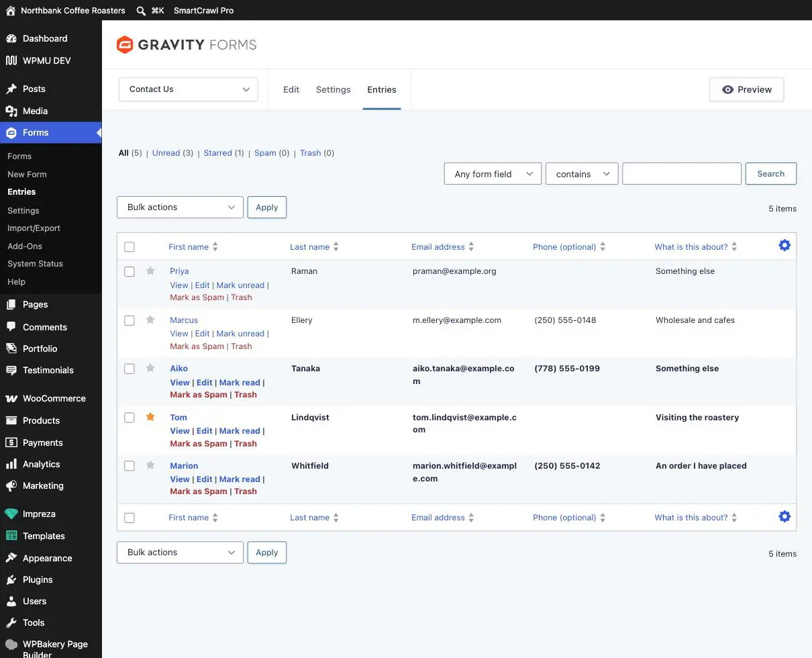Image resolution: width=812 pixels, height=658 pixels.
Task: View the Tom Lindqvist entry
Action: (x=180, y=431)
